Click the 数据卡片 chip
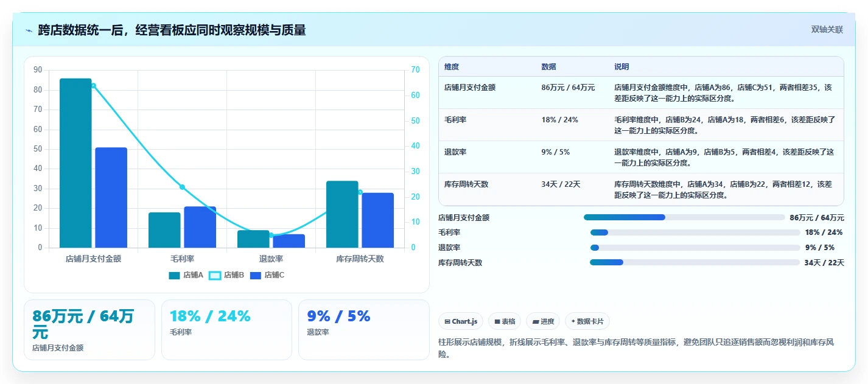The image size is (868, 384). 587,321
